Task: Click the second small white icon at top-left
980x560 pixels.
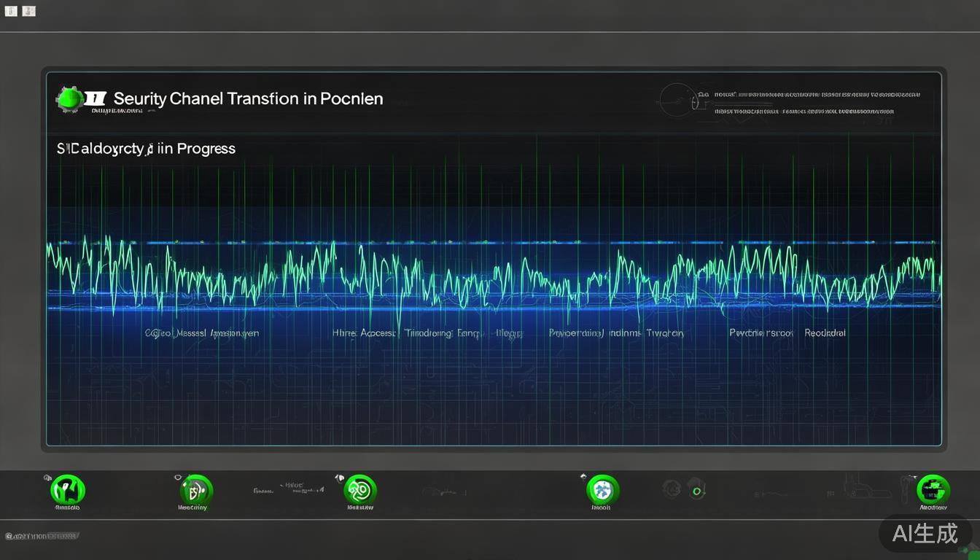Action: pyautogui.click(x=28, y=11)
